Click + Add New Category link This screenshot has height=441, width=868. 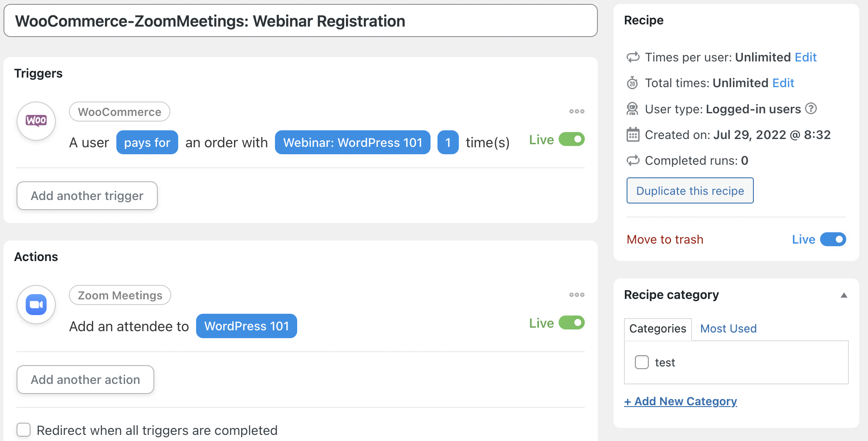click(681, 401)
